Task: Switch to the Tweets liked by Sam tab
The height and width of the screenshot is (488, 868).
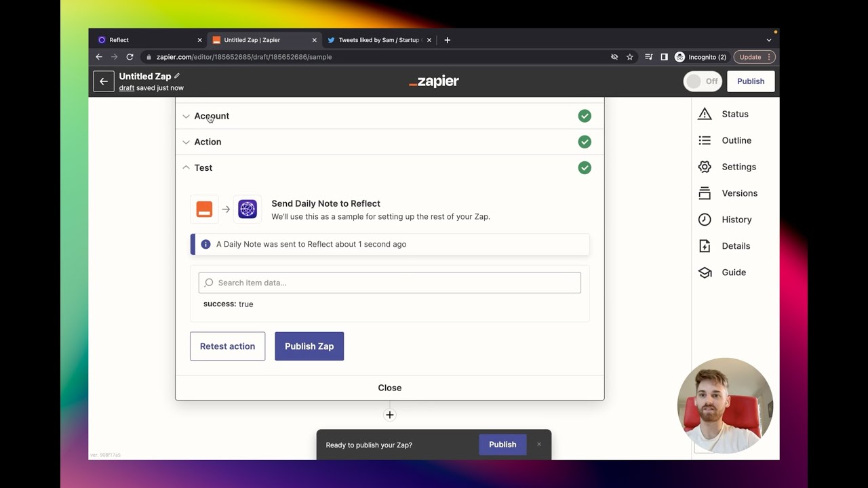Action: [379, 40]
